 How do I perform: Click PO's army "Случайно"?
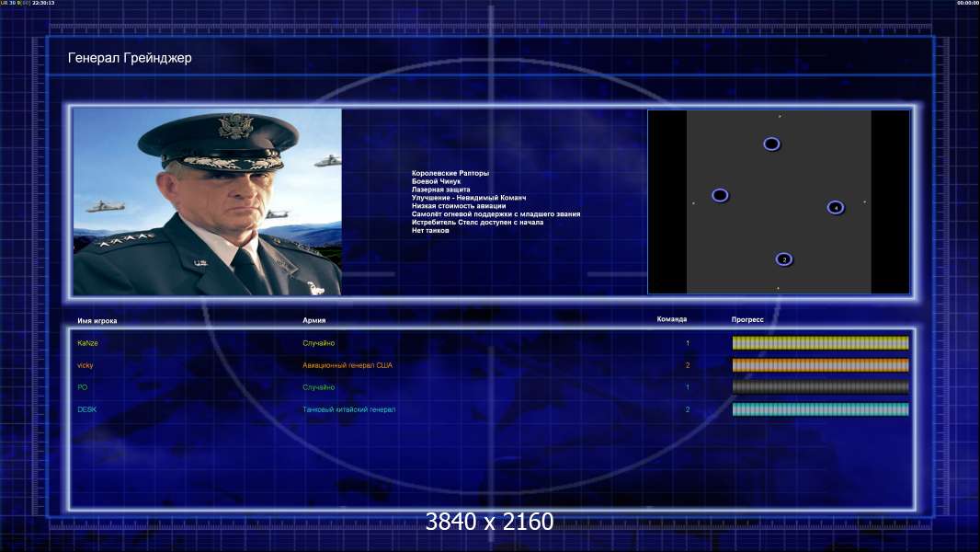pos(319,387)
